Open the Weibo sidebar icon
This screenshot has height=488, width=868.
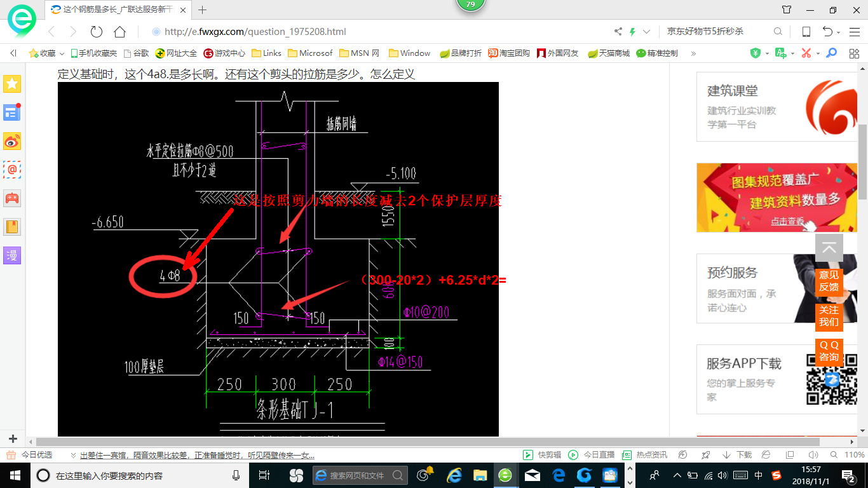pos(12,141)
